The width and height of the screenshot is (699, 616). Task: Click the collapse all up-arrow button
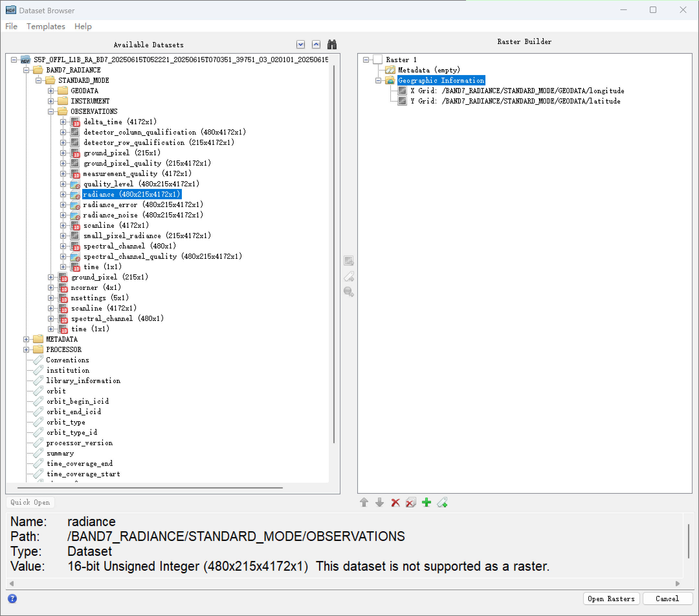pyautogui.click(x=316, y=44)
